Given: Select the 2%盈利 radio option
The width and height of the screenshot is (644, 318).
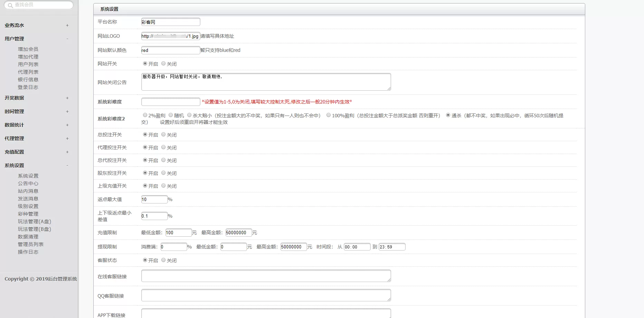Looking at the screenshot, I should 145,115.
